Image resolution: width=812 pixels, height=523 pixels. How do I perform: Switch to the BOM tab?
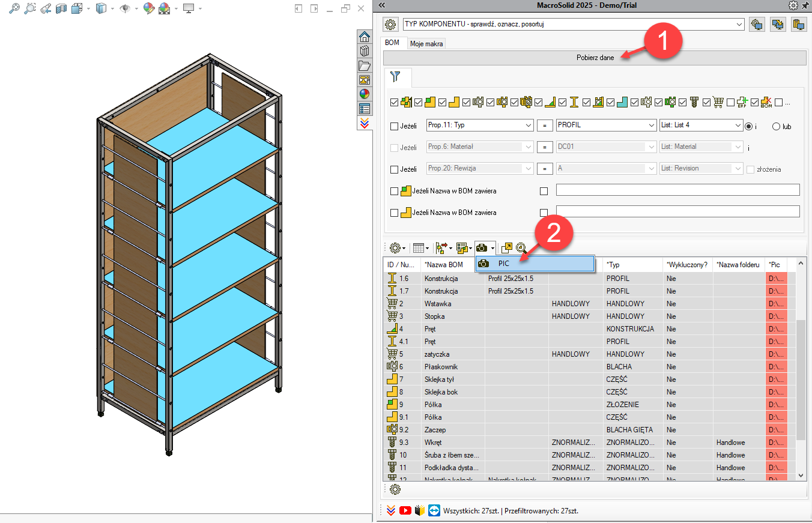(x=392, y=43)
